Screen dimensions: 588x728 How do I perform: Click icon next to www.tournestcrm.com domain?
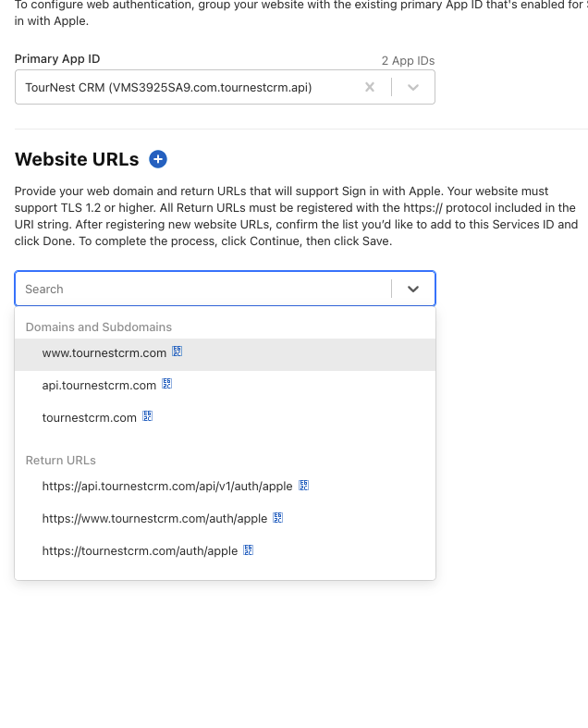pos(177,352)
